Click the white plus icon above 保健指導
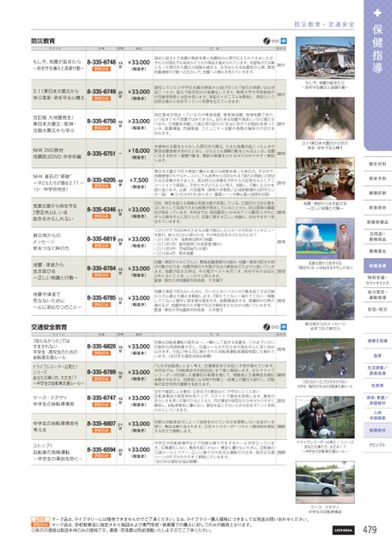The height and width of the screenshot is (547, 392). point(378,13)
